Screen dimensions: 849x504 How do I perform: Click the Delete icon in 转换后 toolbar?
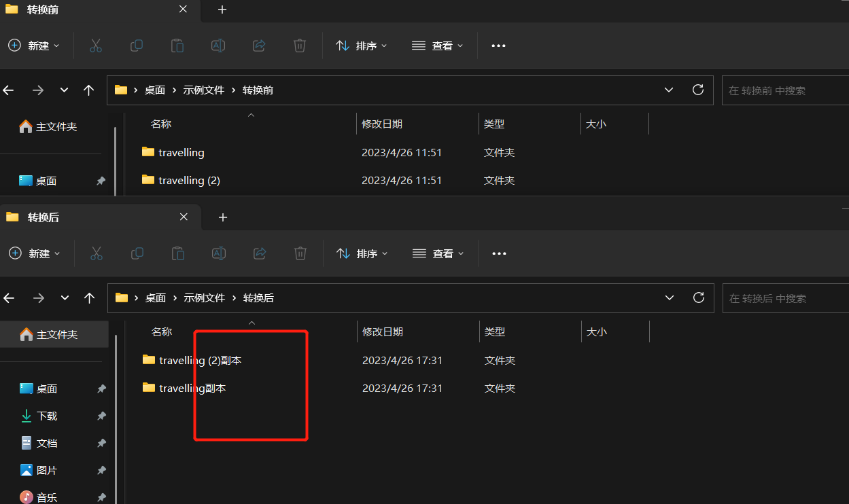pyautogui.click(x=300, y=253)
